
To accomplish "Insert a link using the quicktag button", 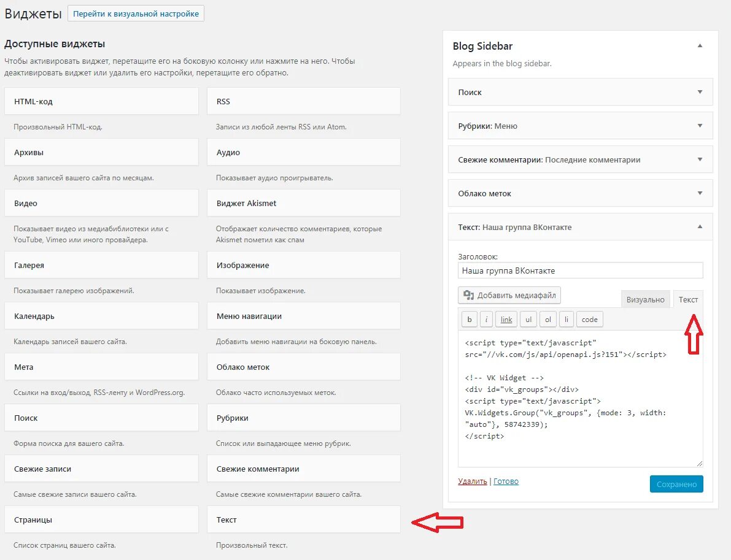I will coord(506,320).
